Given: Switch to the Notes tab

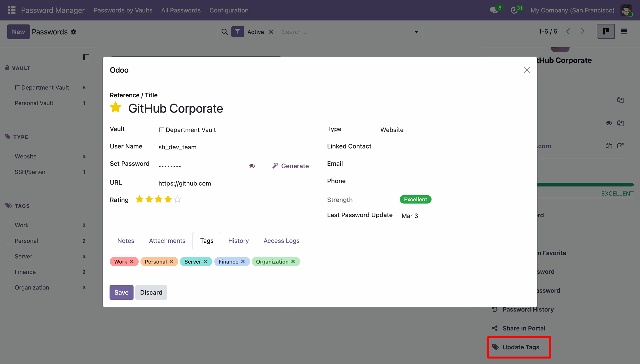Looking at the screenshot, I should (126, 241).
